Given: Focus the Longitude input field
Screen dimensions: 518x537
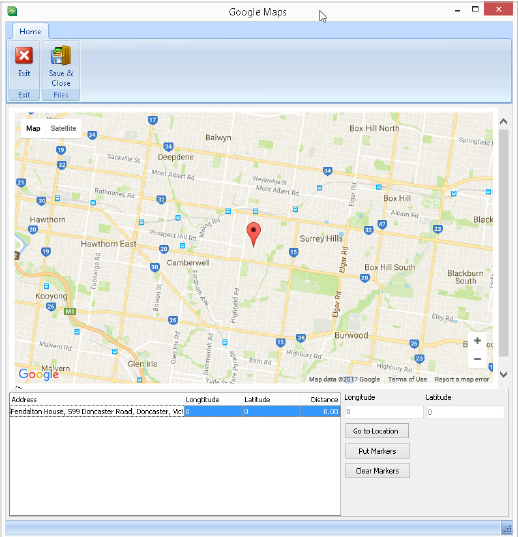Looking at the screenshot, I should (384, 412).
